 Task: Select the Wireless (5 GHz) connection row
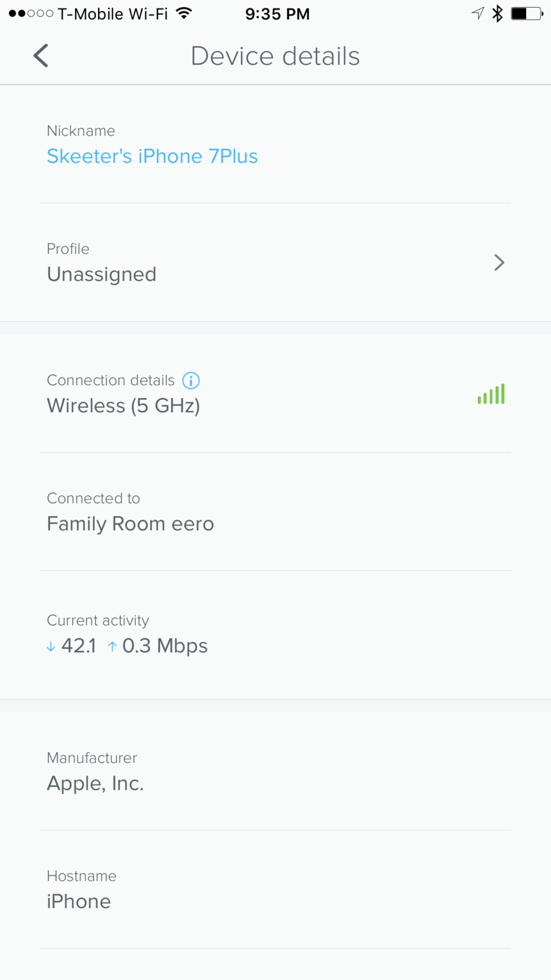(x=275, y=394)
